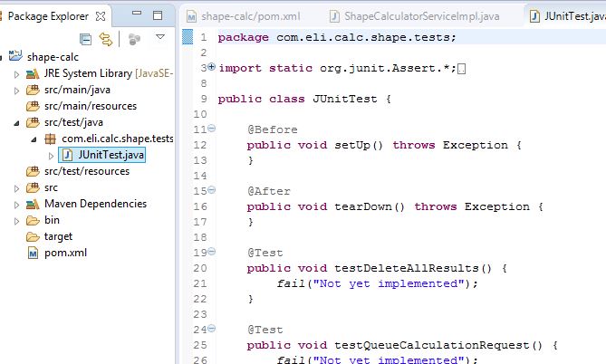Screen dimensions: 606x364
Task: Collapse testQueueCalculationRequest fold at line 24
Action: tap(211, 329)
